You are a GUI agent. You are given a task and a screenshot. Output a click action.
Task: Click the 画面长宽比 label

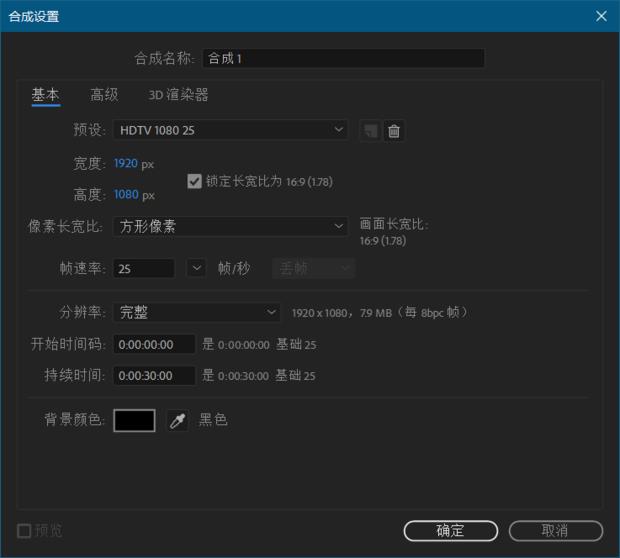[394, 224]
